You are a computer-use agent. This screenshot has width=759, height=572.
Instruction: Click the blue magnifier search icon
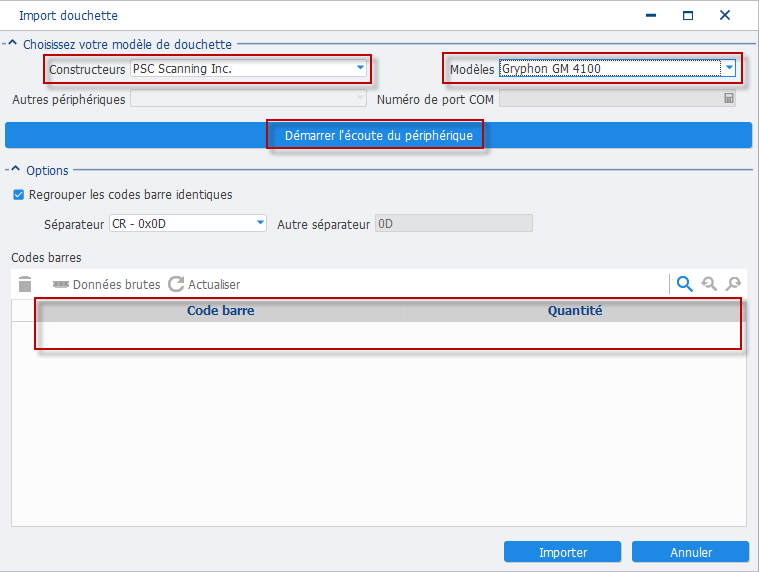pyautogui.click(x=684, y=284)
